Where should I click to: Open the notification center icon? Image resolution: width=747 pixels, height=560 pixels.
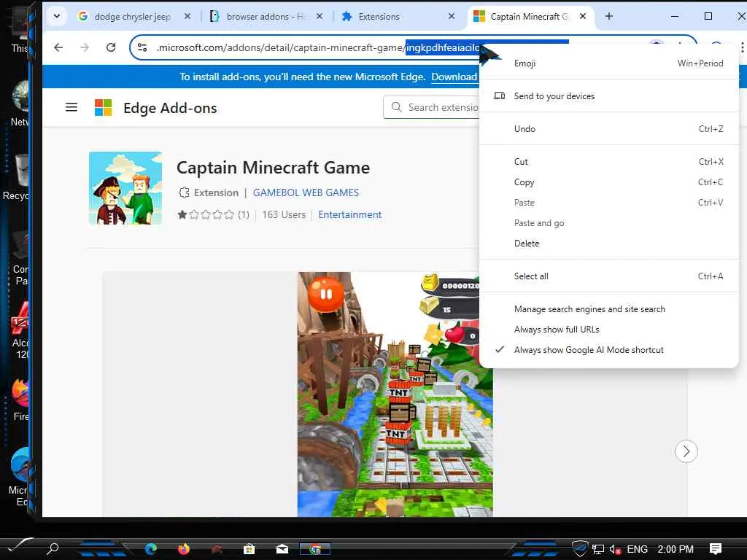point(715,549)
